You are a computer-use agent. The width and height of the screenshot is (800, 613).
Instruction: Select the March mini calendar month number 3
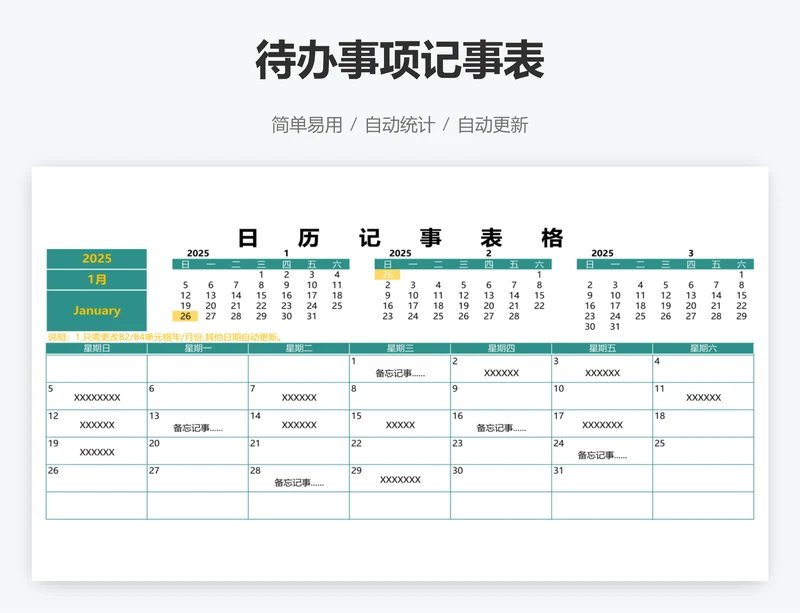point(690,253)
